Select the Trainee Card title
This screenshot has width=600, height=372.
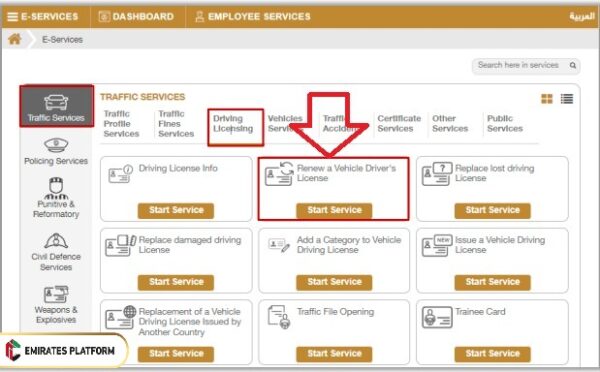[x=480, y=312]
